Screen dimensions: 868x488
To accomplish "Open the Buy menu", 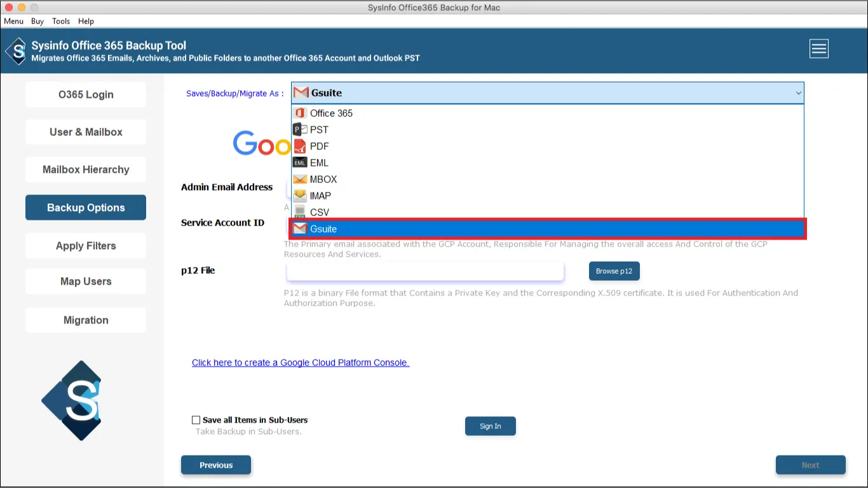I will click(x=37, y=21).
